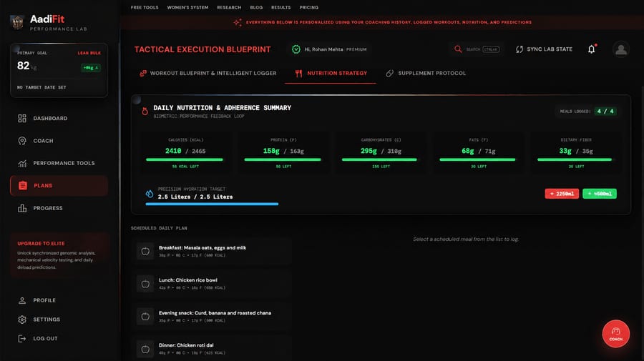The width and height of the screenshot is (644, 361).
Task: Click the verified badge beside Rohan Mehta
Action: pyautogui.click(x=296, y=49)
